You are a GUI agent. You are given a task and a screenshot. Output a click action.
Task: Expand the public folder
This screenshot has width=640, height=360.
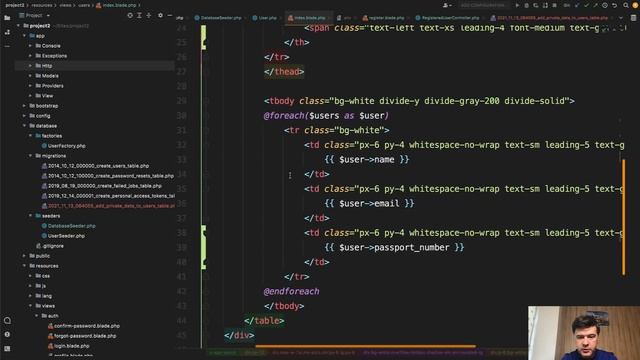click(x=24, y=256)
